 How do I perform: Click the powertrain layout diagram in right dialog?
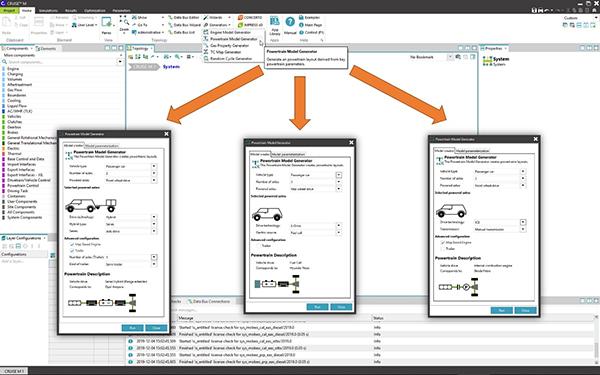click(x=458, y=287)
